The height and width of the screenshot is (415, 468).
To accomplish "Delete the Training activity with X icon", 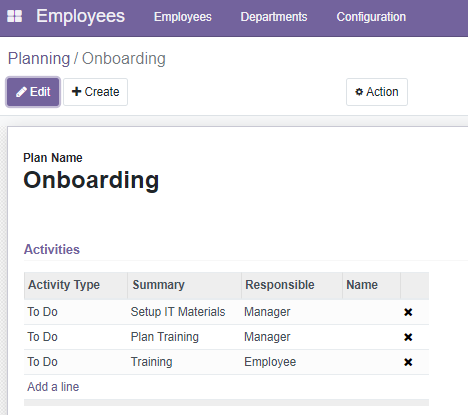I will (408, 362).
